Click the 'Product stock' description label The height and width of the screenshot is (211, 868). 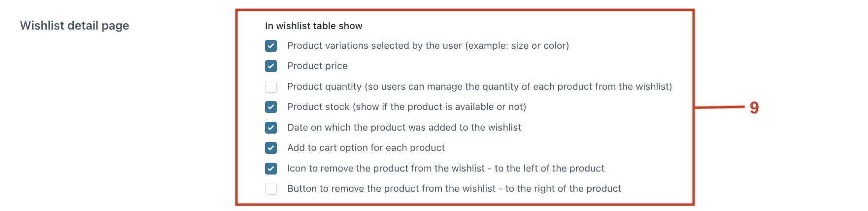[406, 107]
